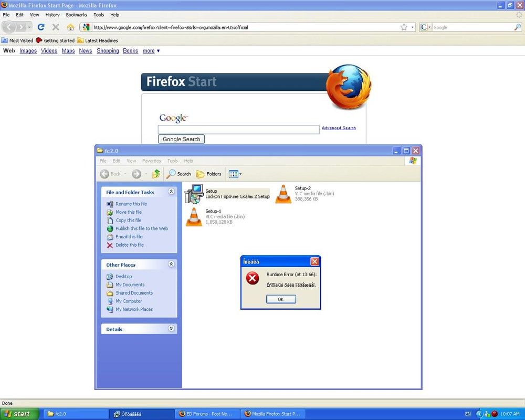Click Search in Explorer toolbar
The width and height of the screenshot is (525, 420).
point(179,174)
